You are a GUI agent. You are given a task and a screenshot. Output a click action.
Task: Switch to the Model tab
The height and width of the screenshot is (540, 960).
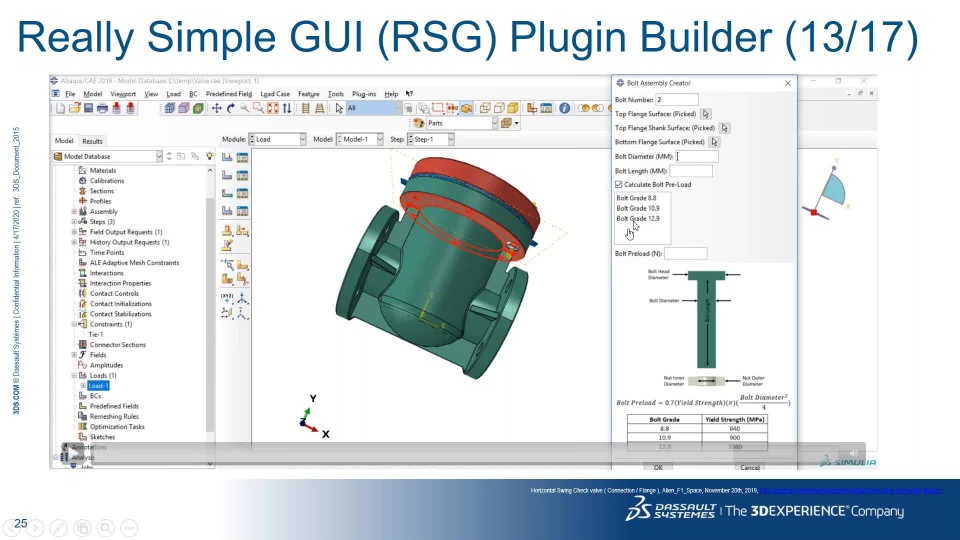click(64, 141)
